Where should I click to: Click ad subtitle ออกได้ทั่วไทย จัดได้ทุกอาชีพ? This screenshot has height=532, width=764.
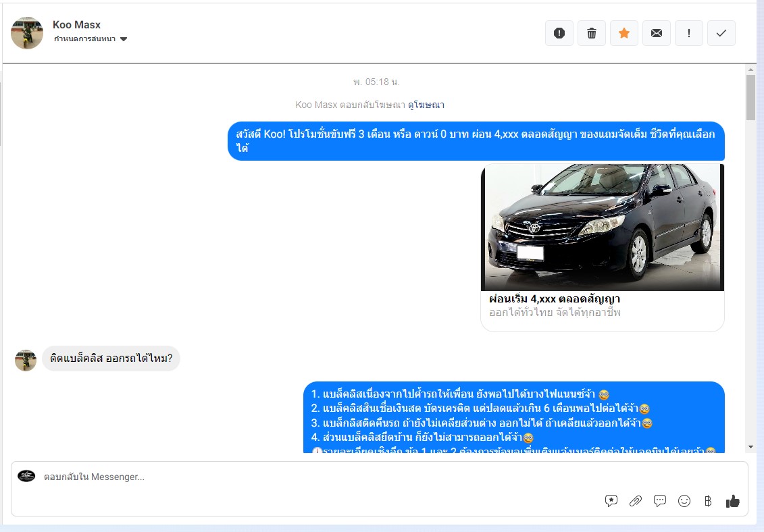click(555, 313)
